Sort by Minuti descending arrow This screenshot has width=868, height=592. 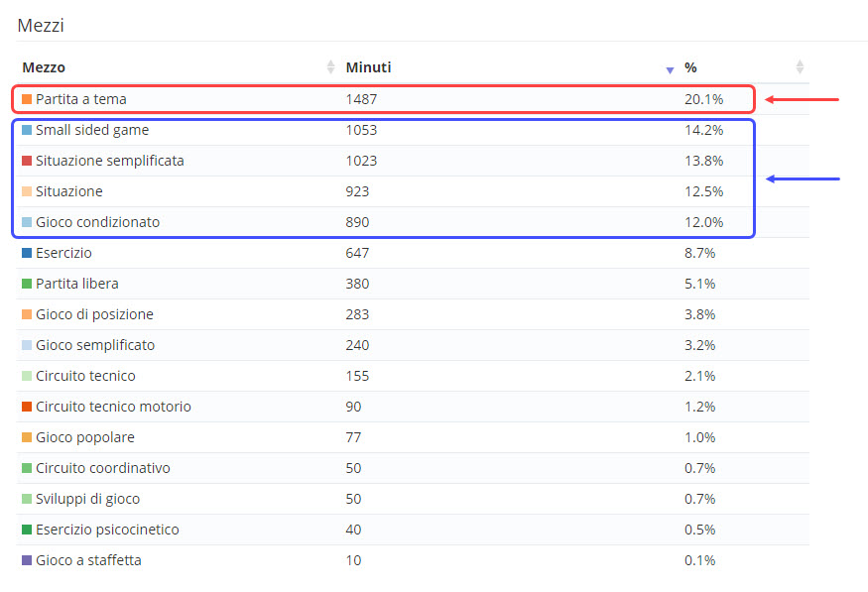670,68
